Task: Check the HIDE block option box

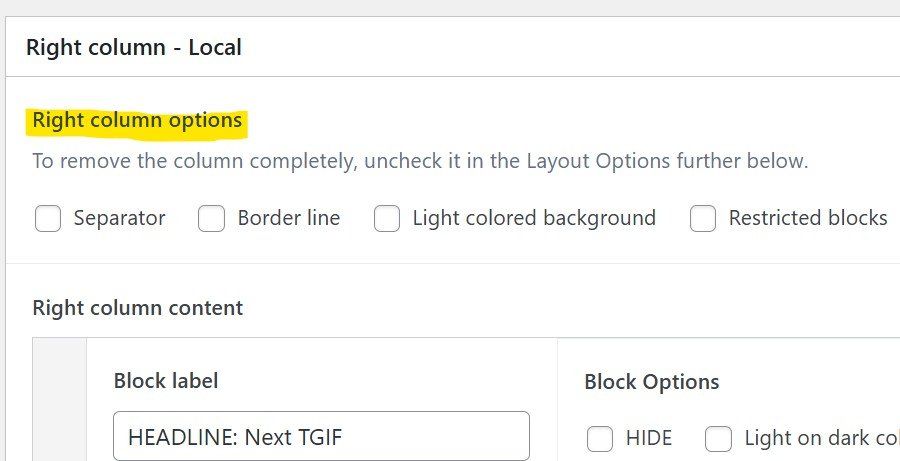Action: point(600,438)
